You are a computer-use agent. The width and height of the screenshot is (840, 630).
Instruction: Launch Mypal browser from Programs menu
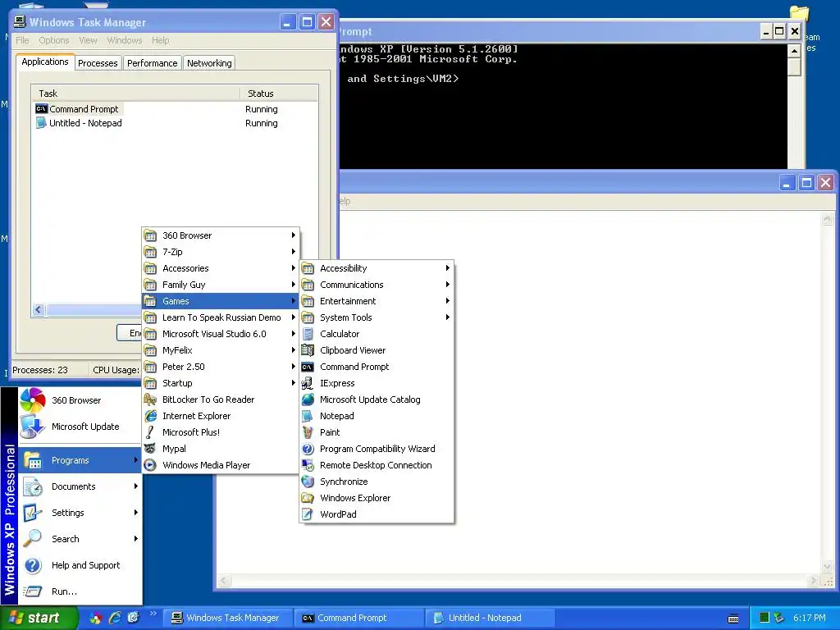pyautogui.click(x=220, y=449)
